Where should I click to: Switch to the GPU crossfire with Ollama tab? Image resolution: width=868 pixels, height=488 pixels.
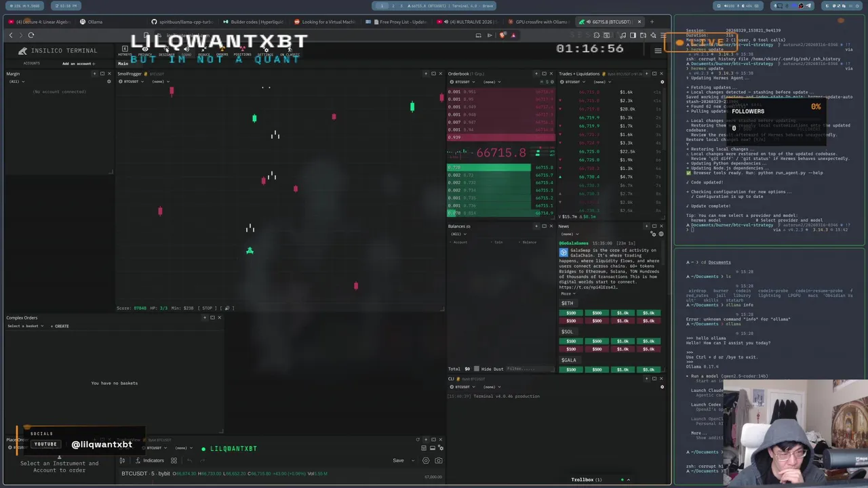tap(537, 22)
